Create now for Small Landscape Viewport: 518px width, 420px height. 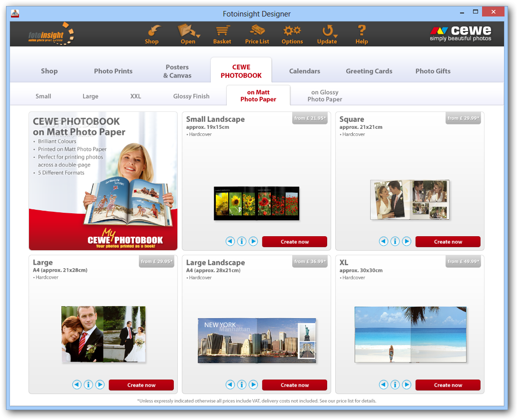click(x=295, y=241)
